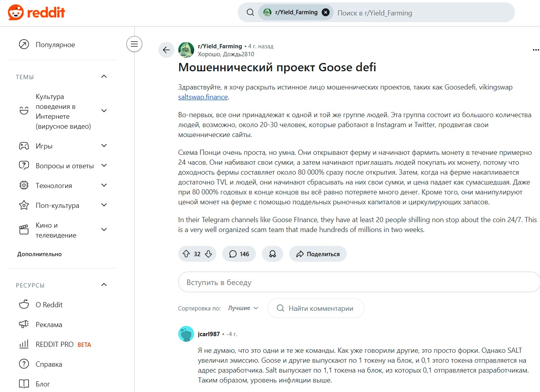Expand the Технология category chevron

(104, 185)
